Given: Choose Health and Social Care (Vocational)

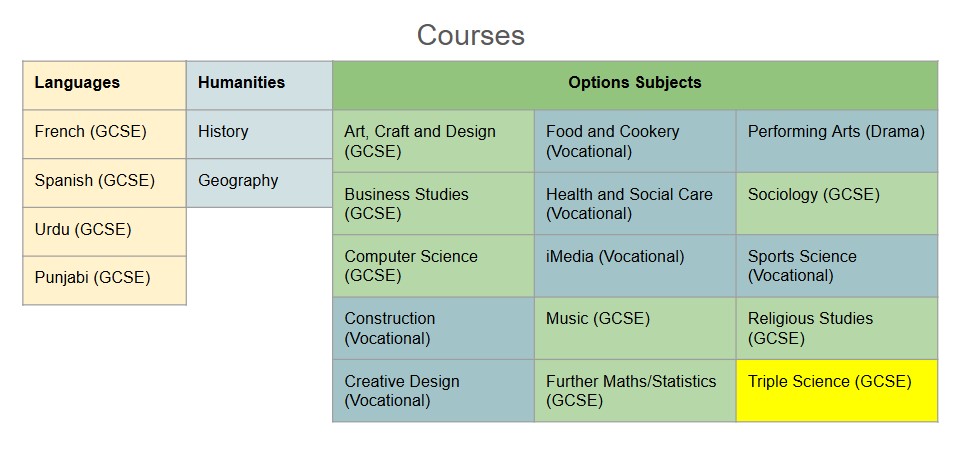Looking at the screenshot, I should pos(635,203).
